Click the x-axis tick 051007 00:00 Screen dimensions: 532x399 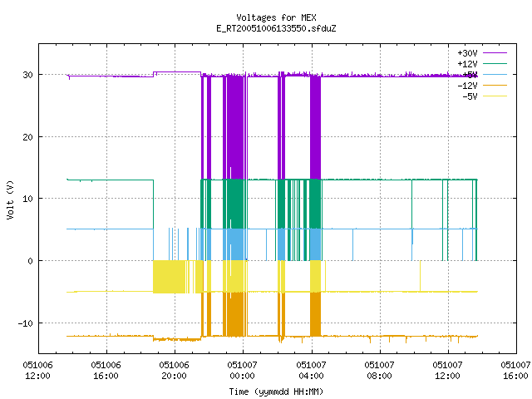coord(243,371)
